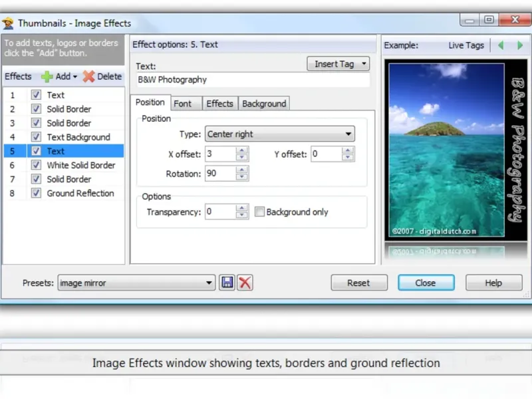Uncheck effect 1 Text checkbox
Screen dimensions: 532x399
36,94
